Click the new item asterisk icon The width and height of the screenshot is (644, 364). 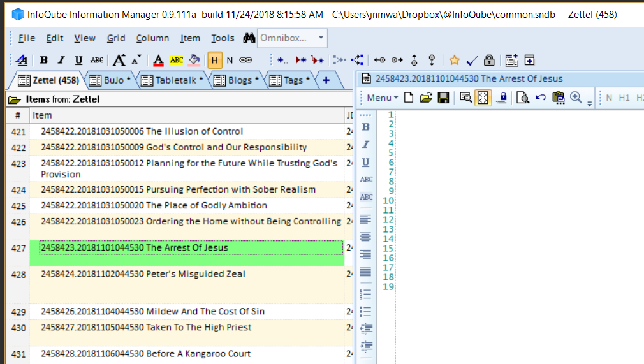click(282, 61)
